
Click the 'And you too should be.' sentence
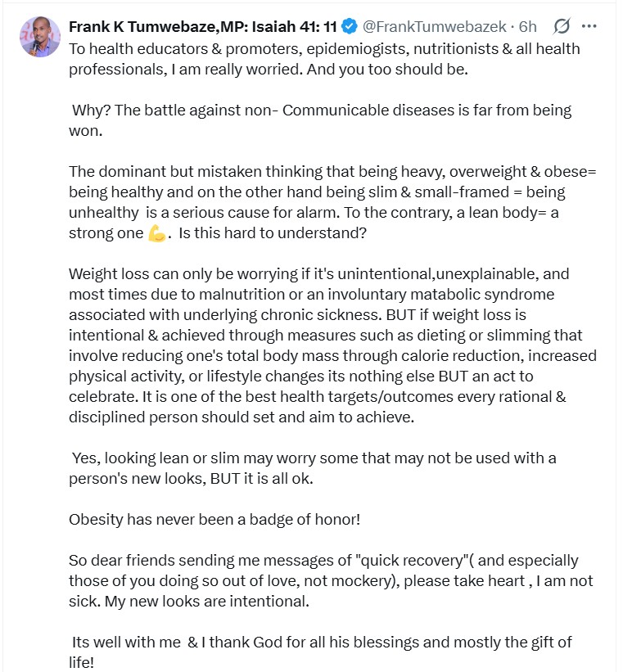click(384, 69)
